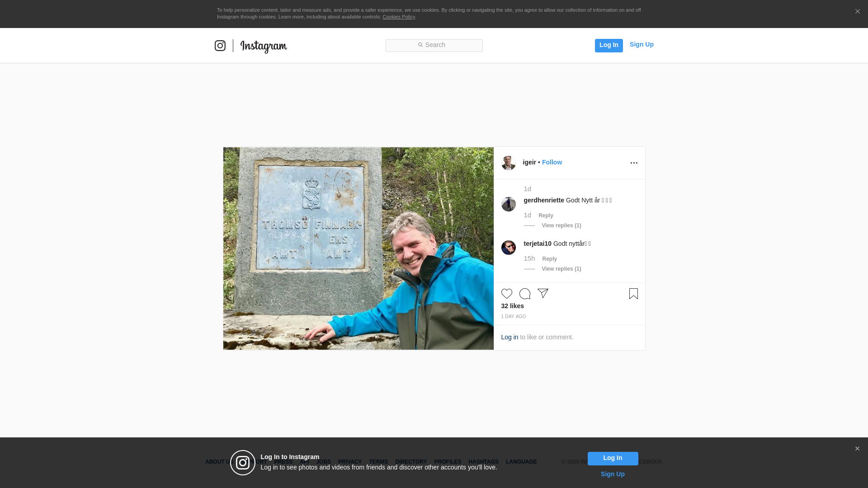The height and width of the screenshot is (488, 868).
Task: Click the share paper plane icon
Action: click(x=542, y=293)
